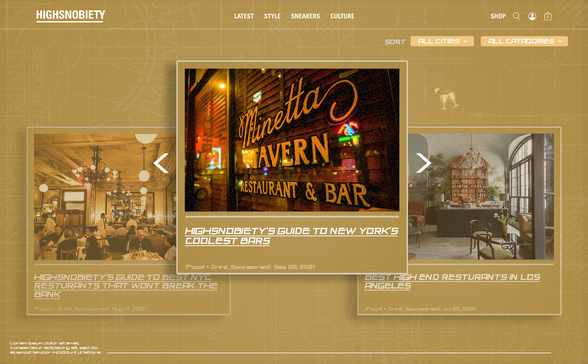Open the Shop link
The width and height of the screenshot is (588, 364).
pos(498,16)
